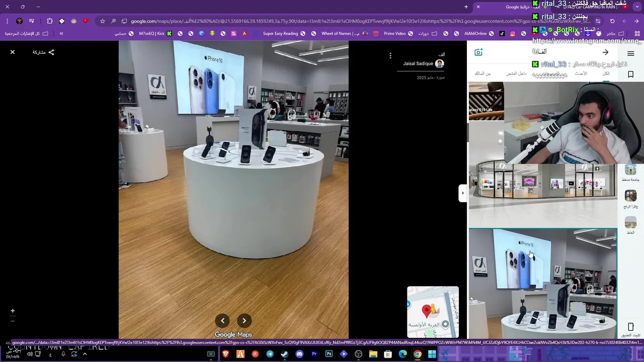This screenshot has width=644, height=362.
Task: Open the كل الإشارات المرجعية bookmarks folder
Action: (26, 34)
